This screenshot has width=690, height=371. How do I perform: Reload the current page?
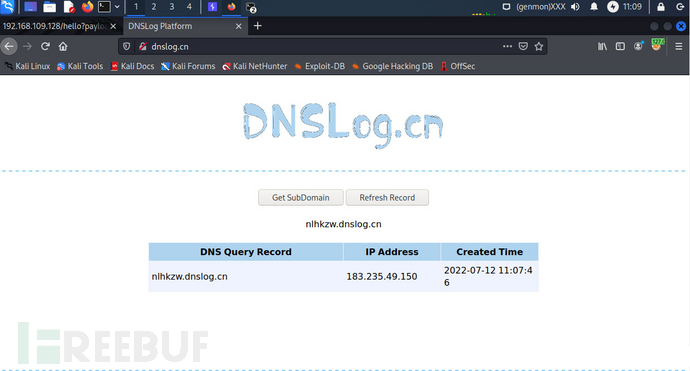[45, 46]
